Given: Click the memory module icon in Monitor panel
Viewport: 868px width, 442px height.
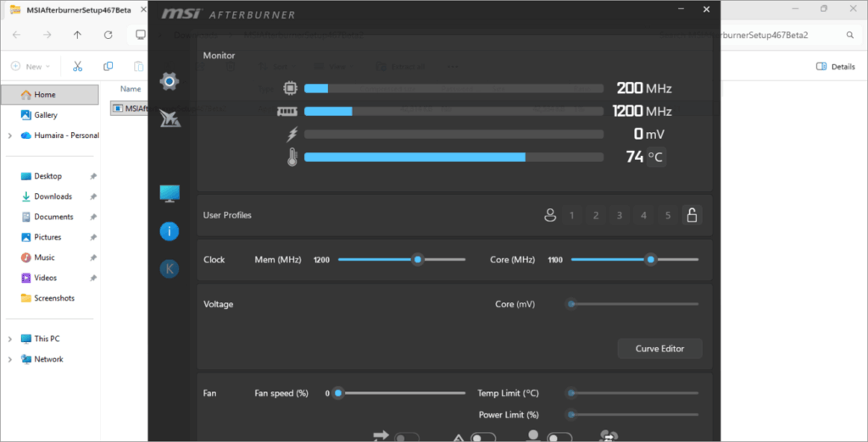Looking at the screenshot, I should (287, 111).
